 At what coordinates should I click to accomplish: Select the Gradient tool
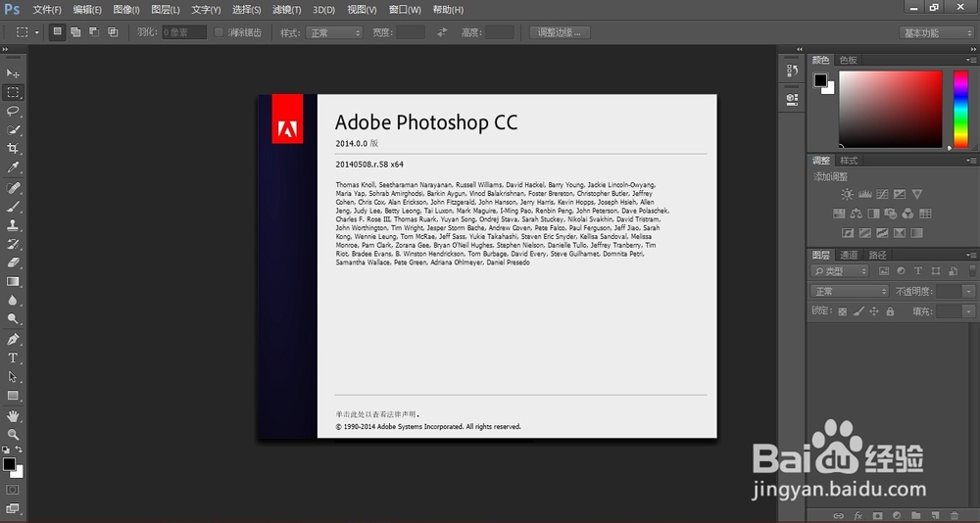13,282
